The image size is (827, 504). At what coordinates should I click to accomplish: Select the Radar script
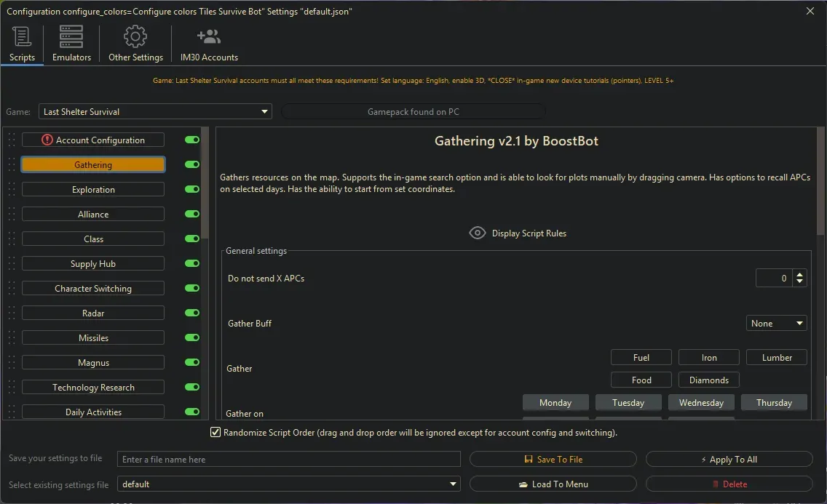(93, 313)
